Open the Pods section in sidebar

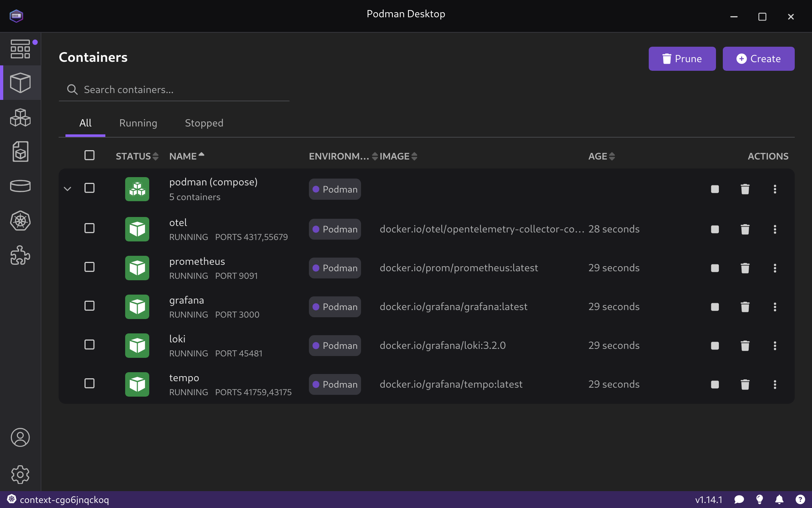[x=20, y=117]
